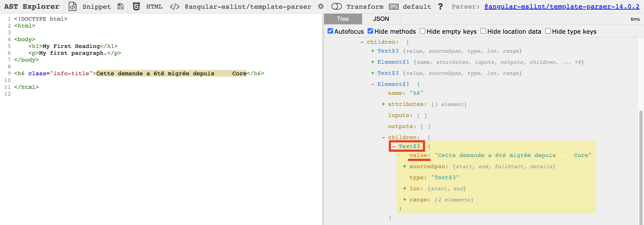
Task: Expand the Text$3 node above h6 element
Action: [x=373, y=73]
